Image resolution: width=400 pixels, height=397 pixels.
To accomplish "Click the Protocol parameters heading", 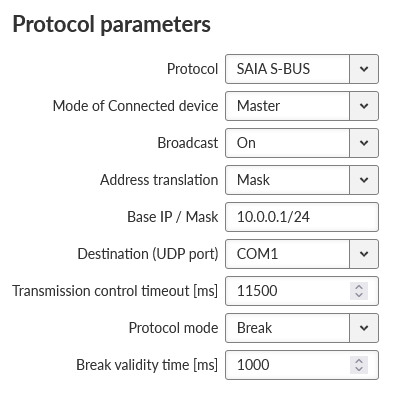I will coord(112,25).
